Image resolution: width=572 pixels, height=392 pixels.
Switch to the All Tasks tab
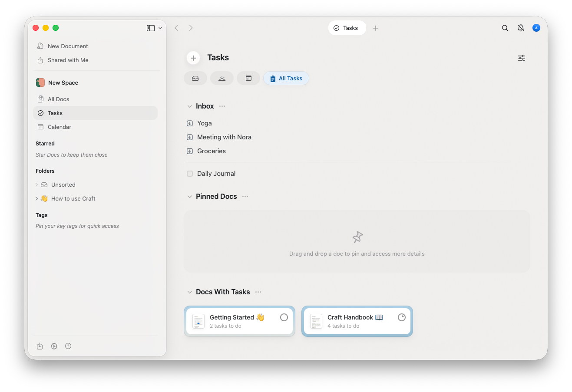pos(286,78)
